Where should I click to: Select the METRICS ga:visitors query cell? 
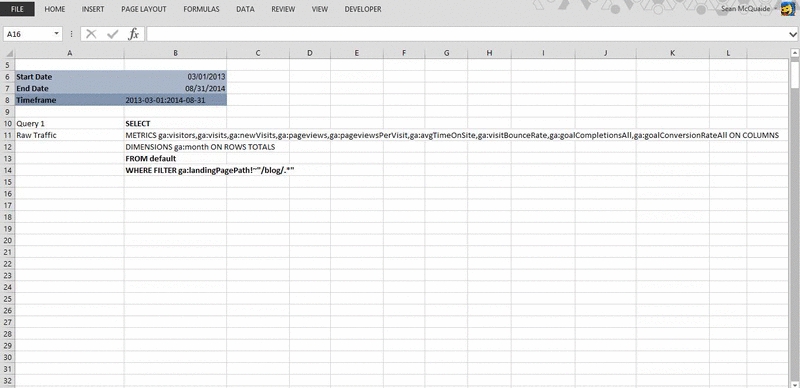click(x=176, y=135)
